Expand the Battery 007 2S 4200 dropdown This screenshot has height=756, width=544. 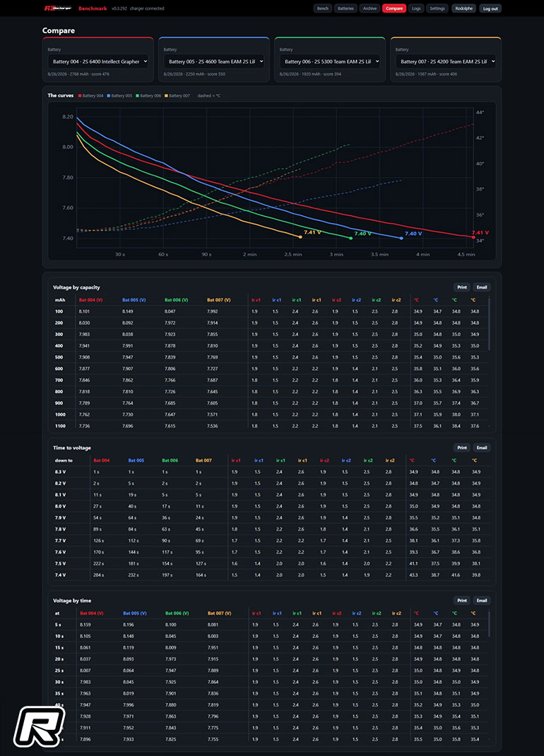pyautogui.click(x=446, y=61)
